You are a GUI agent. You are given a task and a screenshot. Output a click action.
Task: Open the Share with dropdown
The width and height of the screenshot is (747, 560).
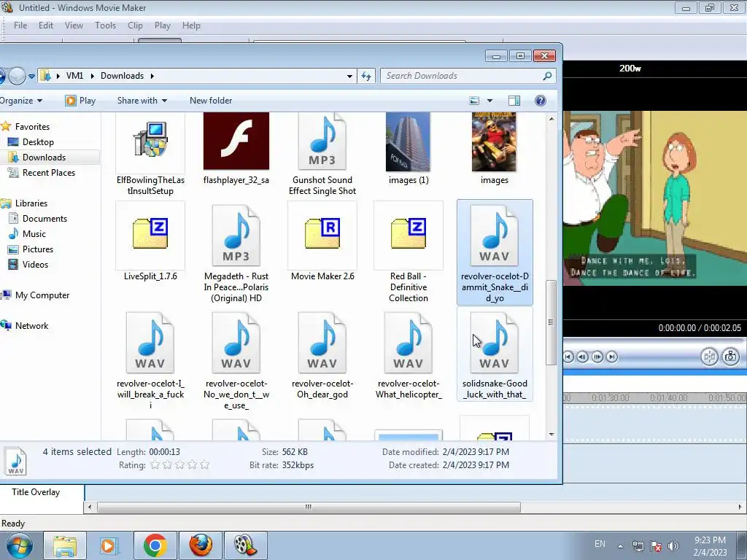142,101
